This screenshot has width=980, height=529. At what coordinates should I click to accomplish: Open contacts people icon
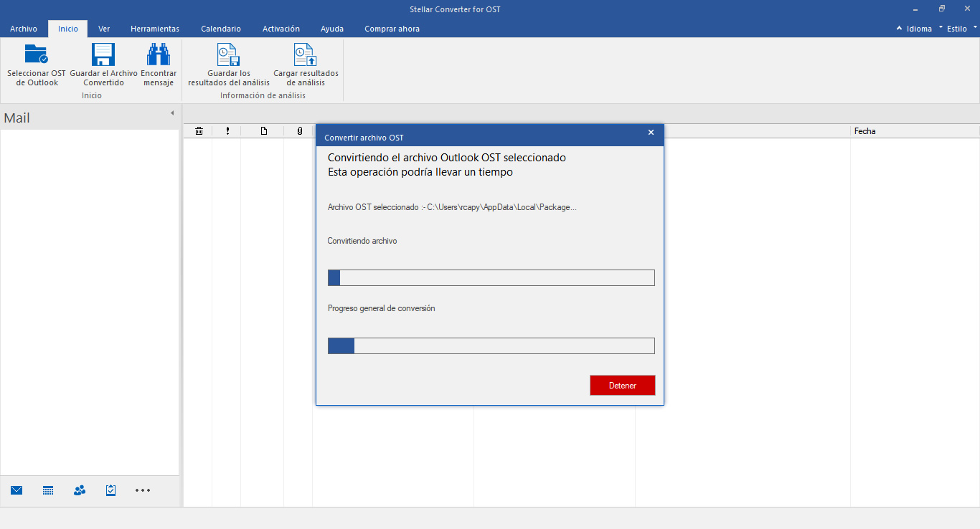[x=80, y=490]
